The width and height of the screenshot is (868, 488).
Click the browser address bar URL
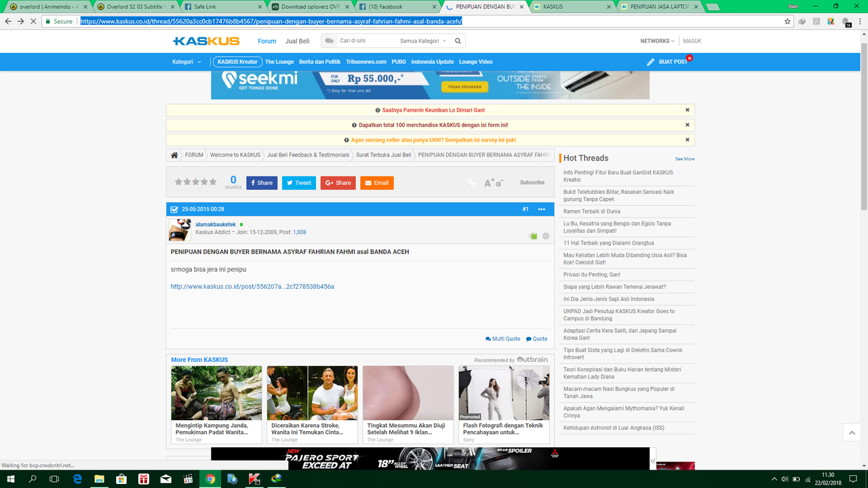(x=271, y=22)
